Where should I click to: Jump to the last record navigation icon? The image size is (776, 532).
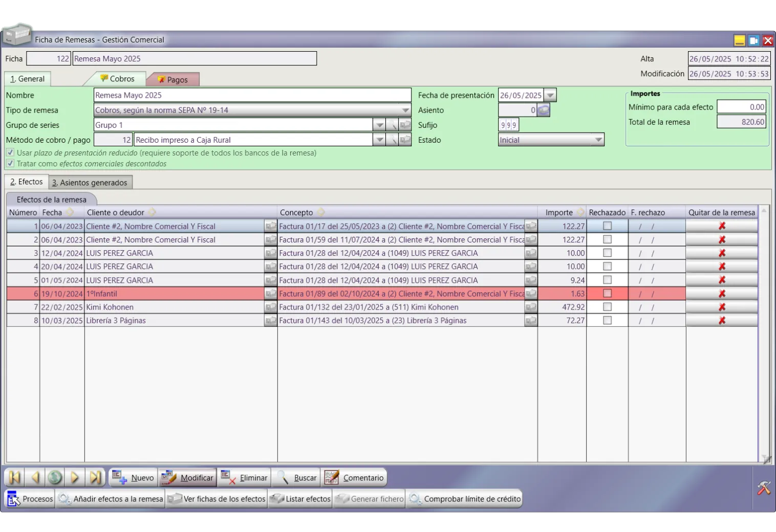95,478
